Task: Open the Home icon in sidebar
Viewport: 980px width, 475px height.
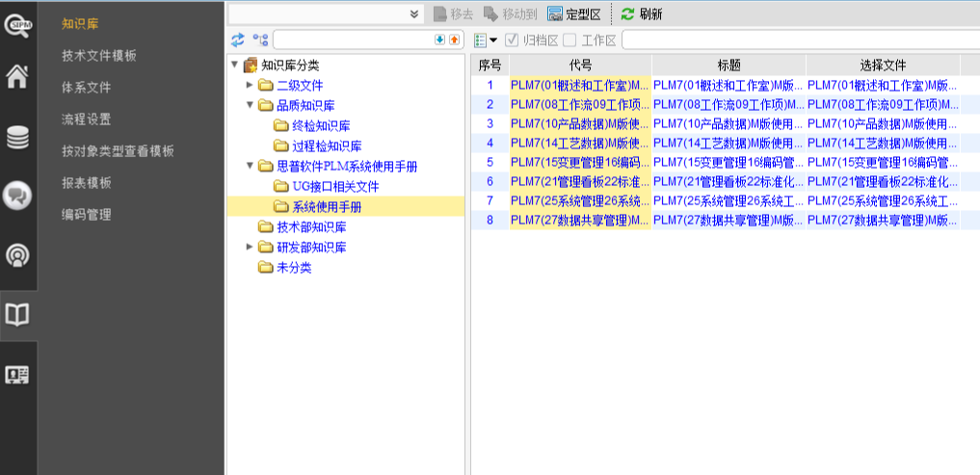Action: tap(17, 78)
